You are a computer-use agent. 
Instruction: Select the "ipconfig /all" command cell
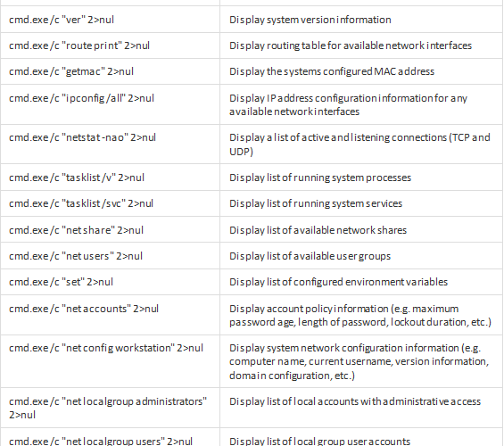[x=111, y=104]
